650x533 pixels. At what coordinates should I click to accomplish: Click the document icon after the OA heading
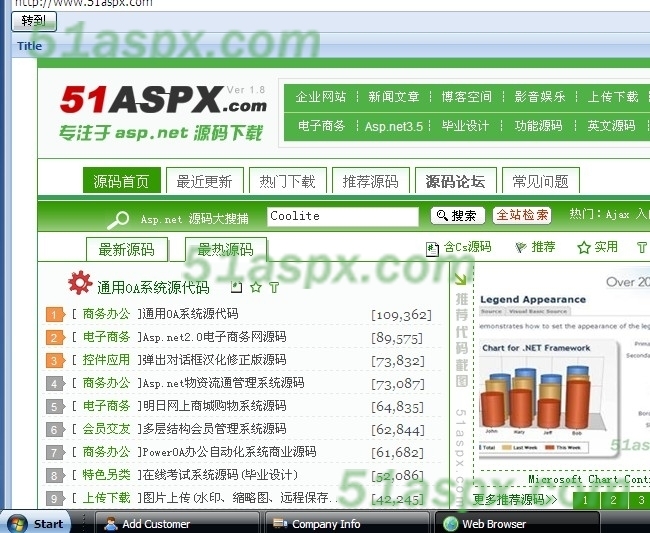pyautogui.click(x=236, y=287)
